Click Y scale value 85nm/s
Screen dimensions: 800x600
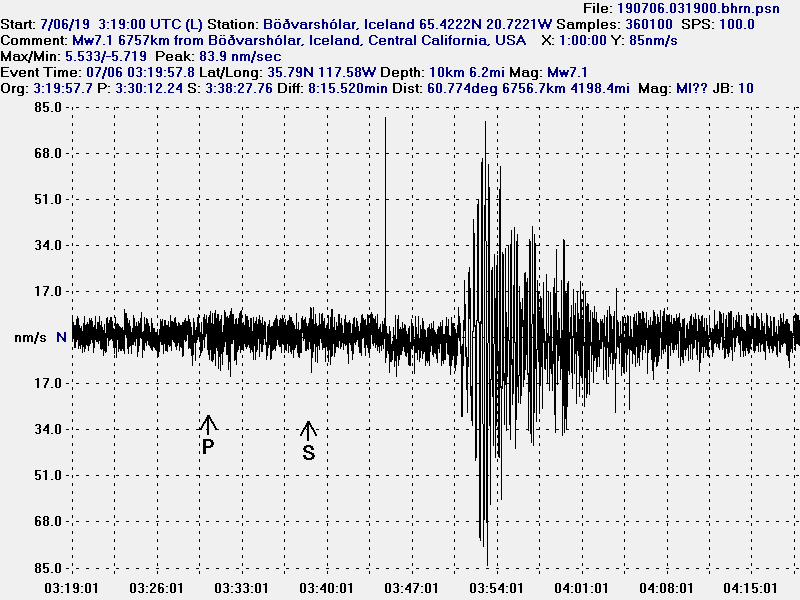pos(653,40)
